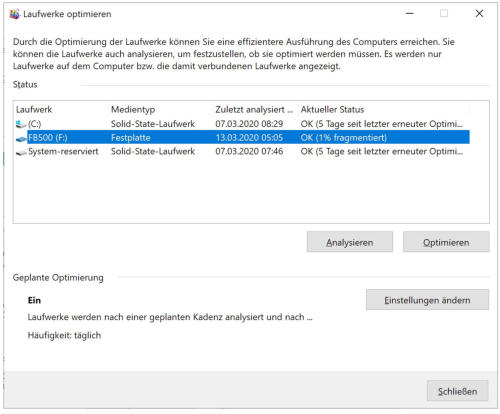Click the Analysieren button

tap(350, 242)
